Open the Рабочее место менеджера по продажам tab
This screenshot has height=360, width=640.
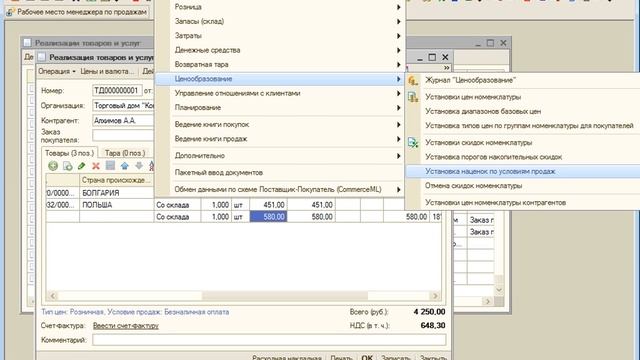(x=78, y=12)
